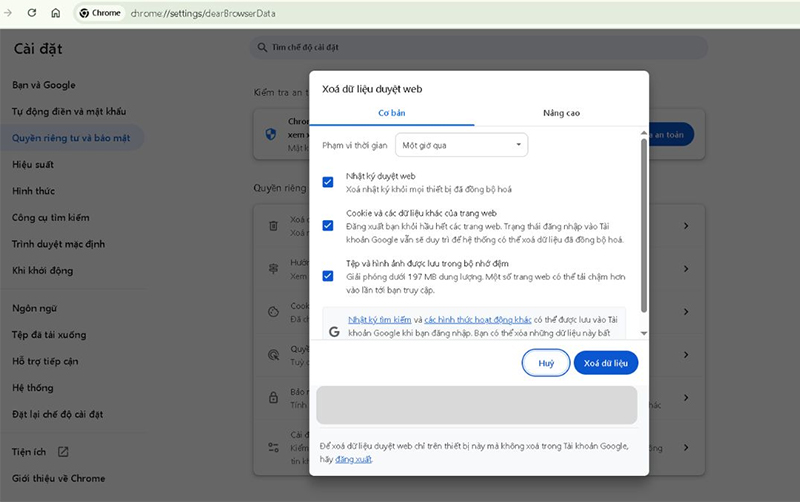The height and width of the screenshot is (502, 800).
Task: Uncheck Tệp và hình ảnh bộ nhớ đệm checkbox
Action: (328, 276)
